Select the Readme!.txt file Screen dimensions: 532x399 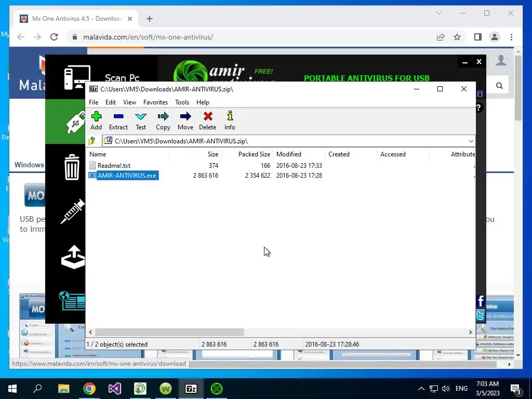point(114,166)
